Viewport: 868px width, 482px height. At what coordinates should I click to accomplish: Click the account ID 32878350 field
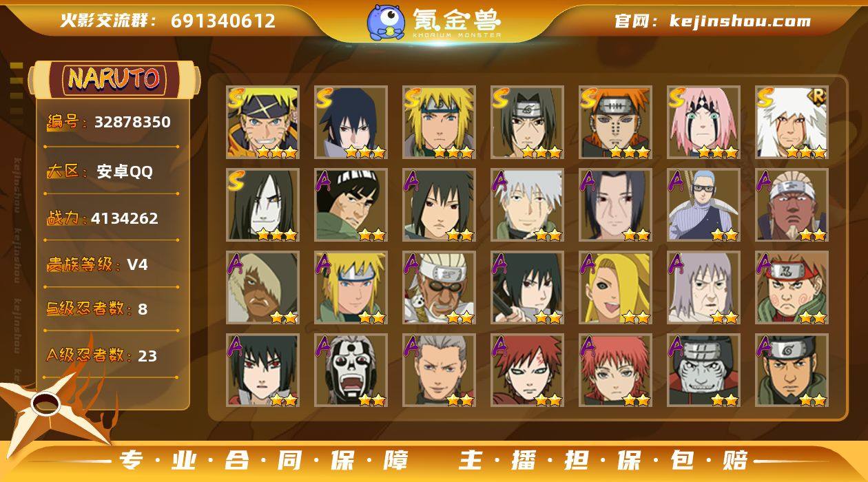[132, 123]
